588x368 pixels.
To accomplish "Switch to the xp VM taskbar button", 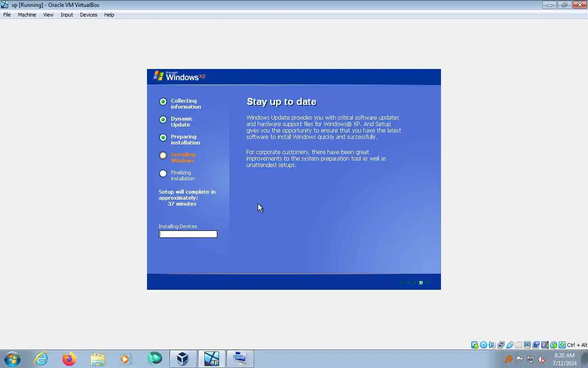I will 212,359.
